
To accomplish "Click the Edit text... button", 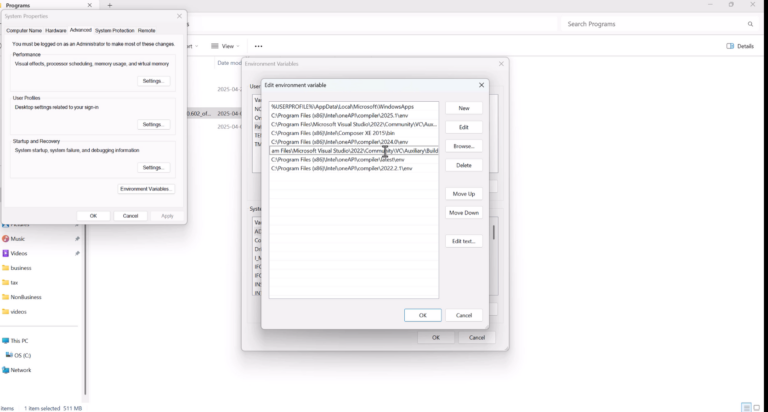I will [463, 241].
